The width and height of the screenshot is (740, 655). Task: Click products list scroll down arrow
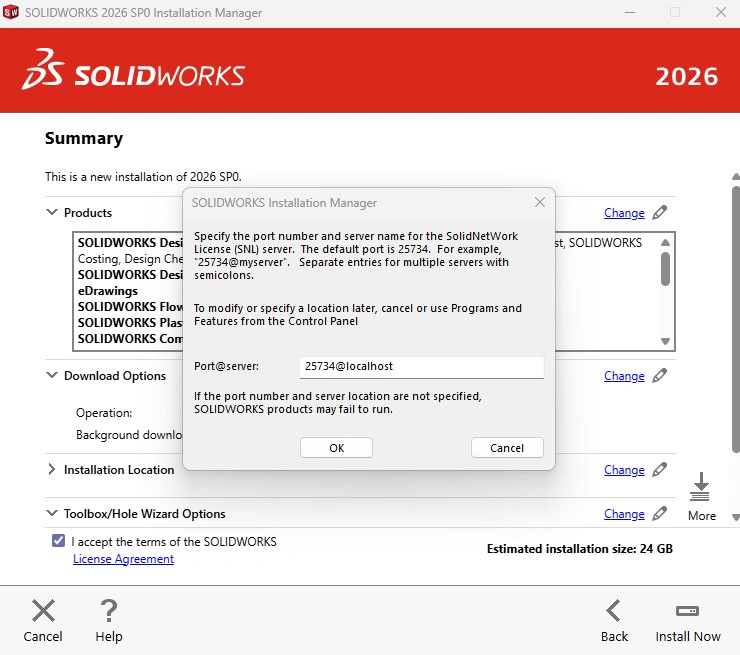665,341
